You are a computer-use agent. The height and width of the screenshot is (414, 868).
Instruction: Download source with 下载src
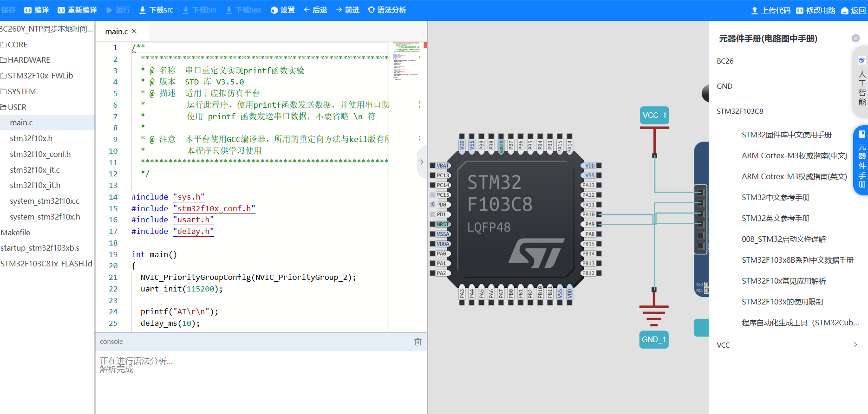click(x=156, y=10)
